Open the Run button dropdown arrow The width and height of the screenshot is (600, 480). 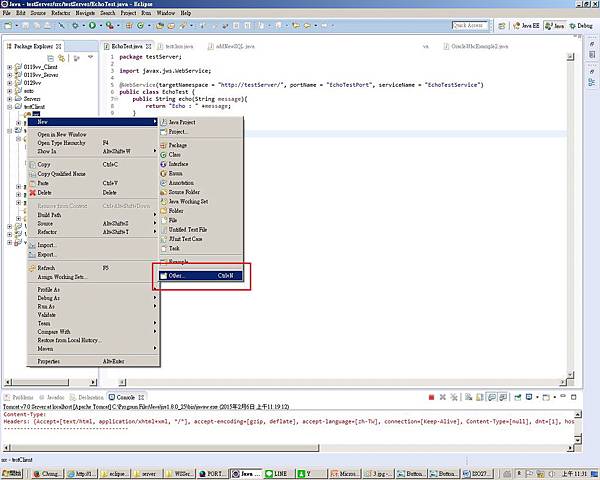(101, 26)
